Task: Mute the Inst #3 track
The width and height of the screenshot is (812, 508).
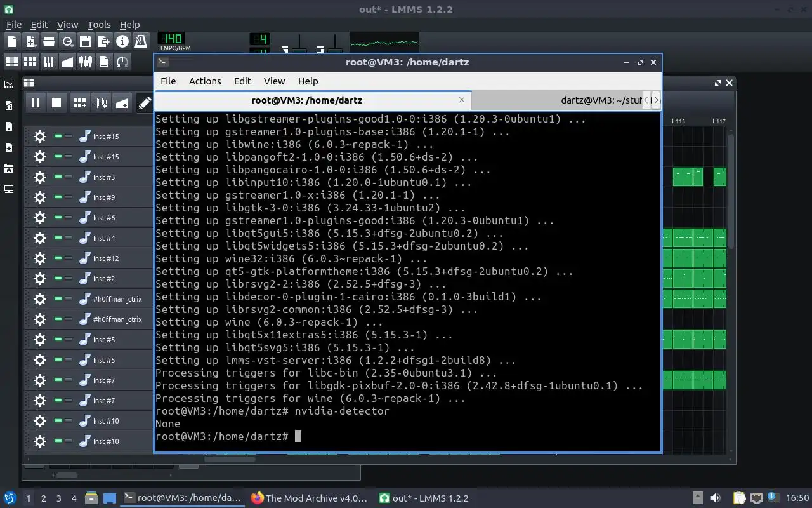Action: click(x=58, y=177)
